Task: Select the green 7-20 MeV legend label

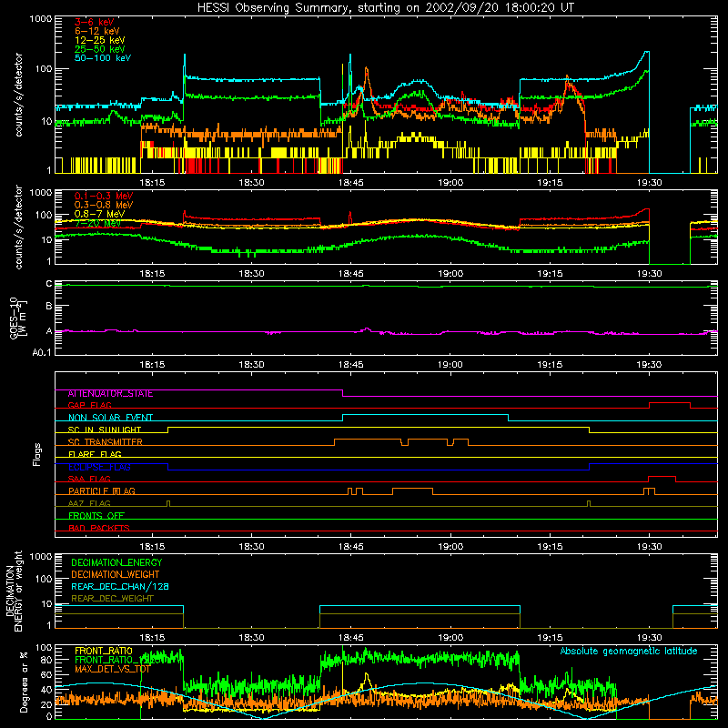Action: tap(97, 223)
